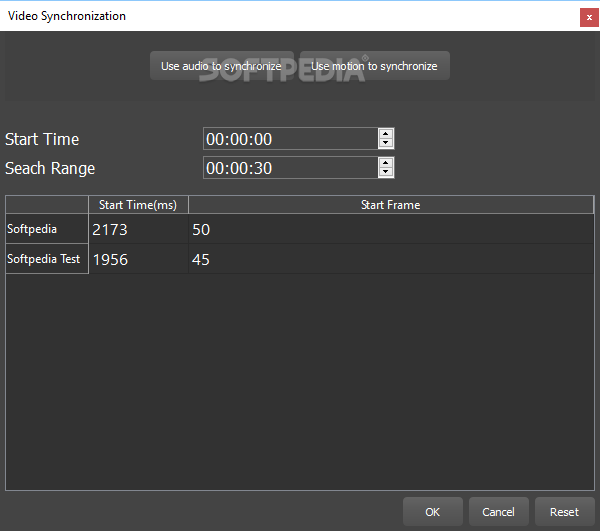Screen dimensions: 600x531
Task: Click the Cancel button
Action: 499,511
